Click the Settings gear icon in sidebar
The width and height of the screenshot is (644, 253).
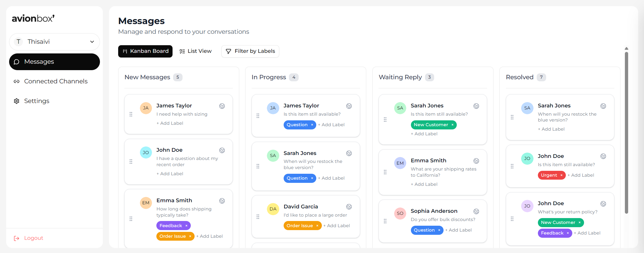[16, 101]
